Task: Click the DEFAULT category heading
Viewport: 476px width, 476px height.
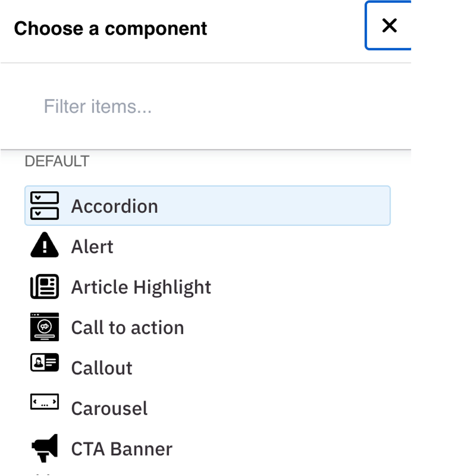Action: [57, 161]
